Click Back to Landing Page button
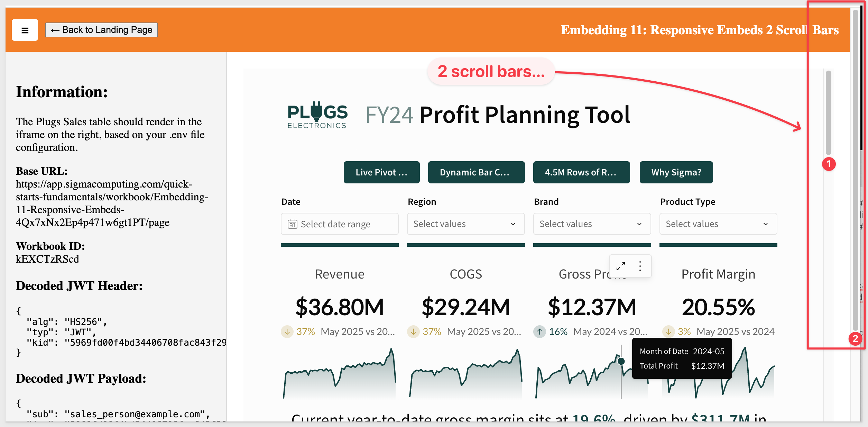Viewport: 868px width, 427px height. point(101,30)
